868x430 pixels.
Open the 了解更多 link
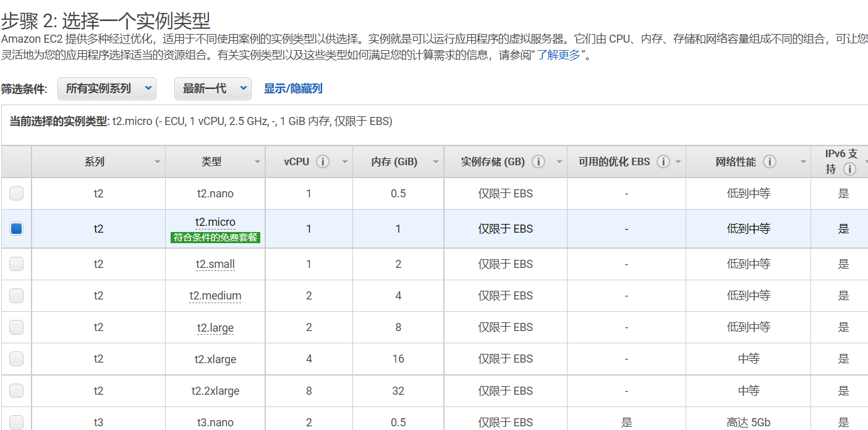click(558, 55)
